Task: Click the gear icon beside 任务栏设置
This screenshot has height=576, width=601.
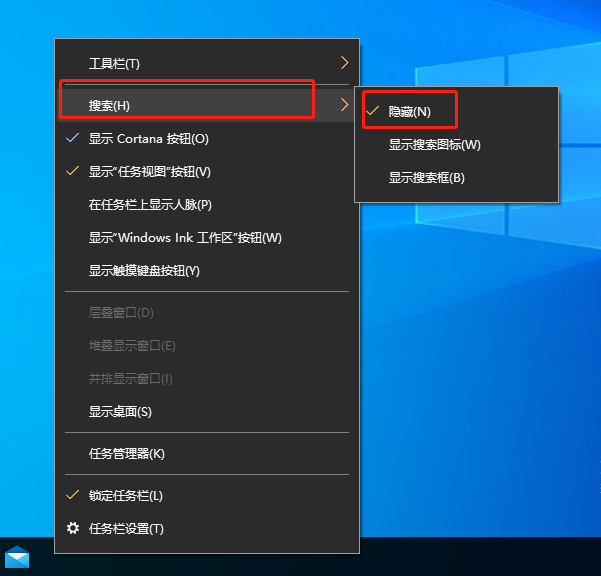Action: [72, 528]
